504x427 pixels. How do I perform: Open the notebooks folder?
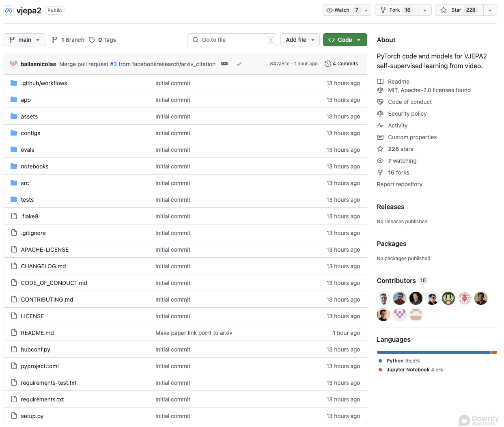click(34, 166)
